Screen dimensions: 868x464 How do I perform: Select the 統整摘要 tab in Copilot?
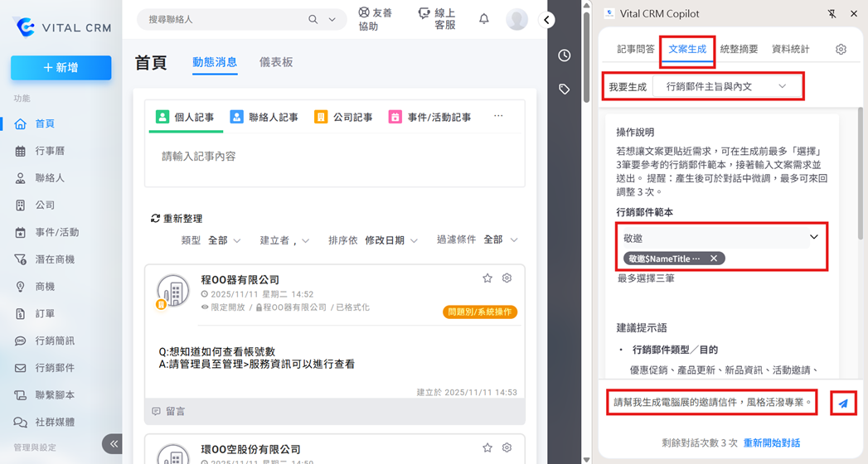(739, 50)
